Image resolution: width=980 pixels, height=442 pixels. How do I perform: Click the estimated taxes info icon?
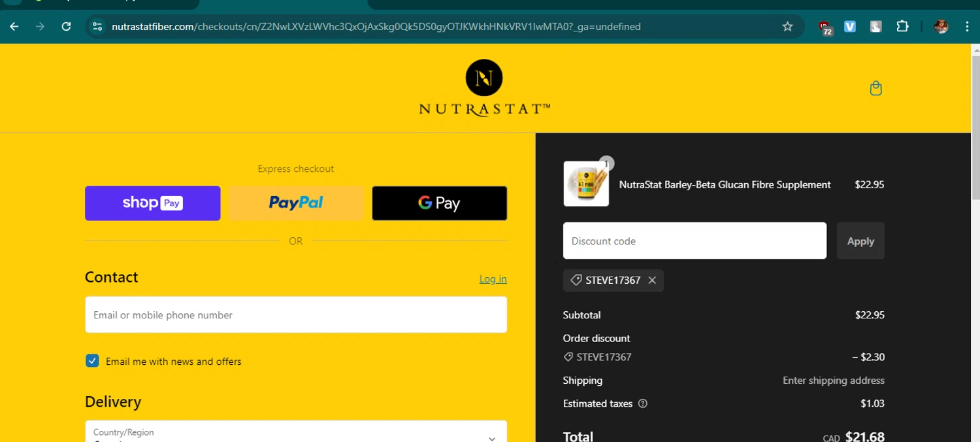(x=643, y=403)
